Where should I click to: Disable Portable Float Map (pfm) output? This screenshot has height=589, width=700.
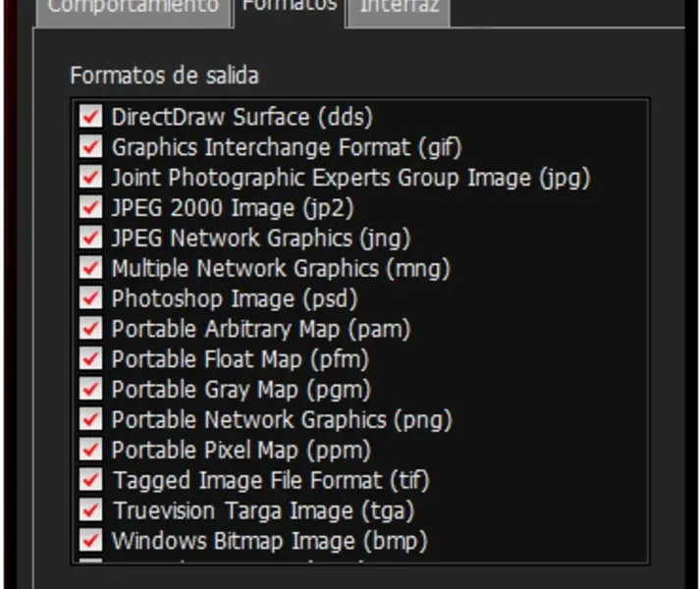91,359
